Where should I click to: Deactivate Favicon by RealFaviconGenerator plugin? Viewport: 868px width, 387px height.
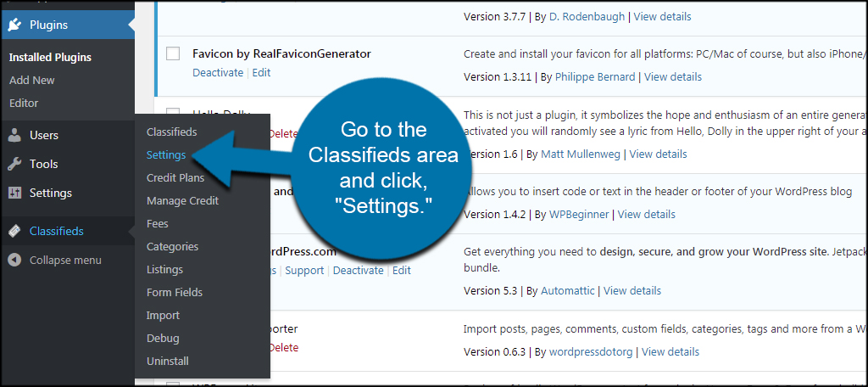tap(218, 73)
